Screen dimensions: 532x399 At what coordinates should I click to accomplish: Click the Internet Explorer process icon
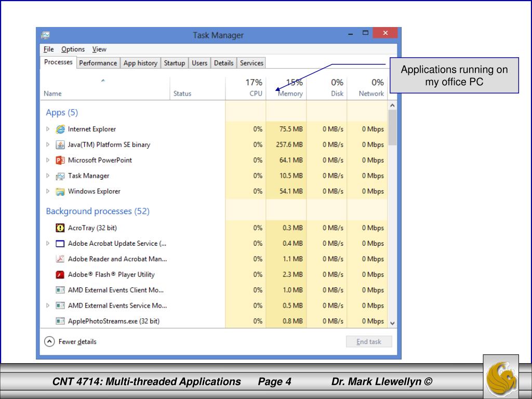click(60, 129)
